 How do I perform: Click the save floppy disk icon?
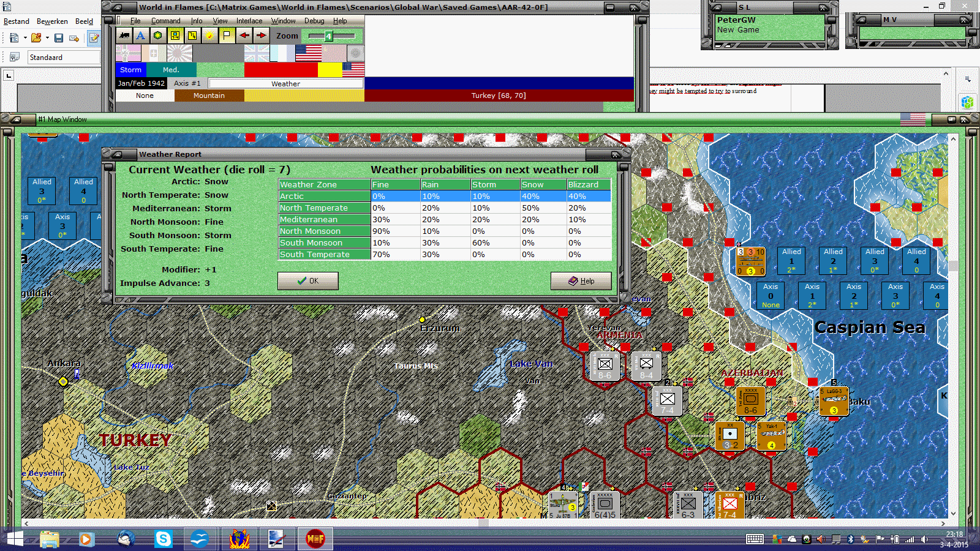pos(59,38)
